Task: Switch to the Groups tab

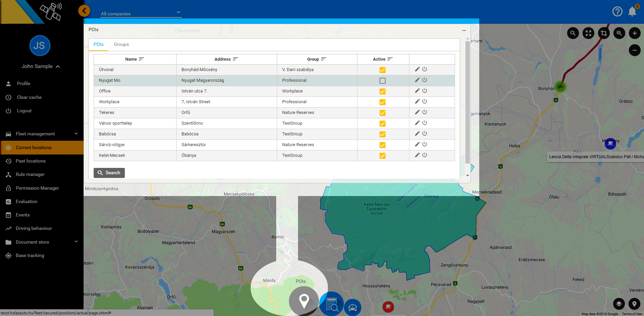Action: [121, 45]
